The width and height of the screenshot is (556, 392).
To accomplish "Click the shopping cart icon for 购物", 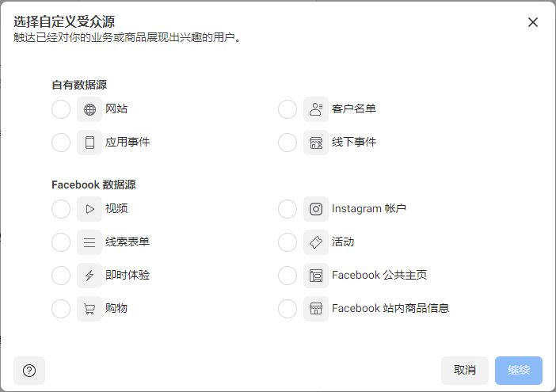I will [89, 309].
